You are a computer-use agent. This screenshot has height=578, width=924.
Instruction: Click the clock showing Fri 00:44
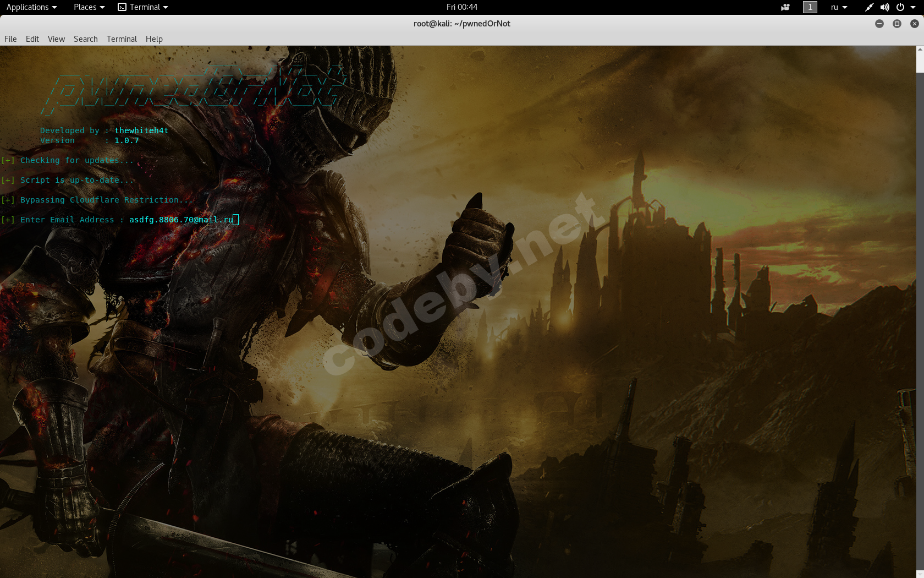[462, 7]
